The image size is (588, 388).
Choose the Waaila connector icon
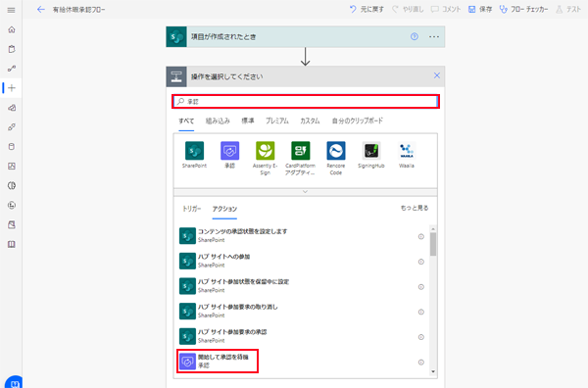pos(407,151)
